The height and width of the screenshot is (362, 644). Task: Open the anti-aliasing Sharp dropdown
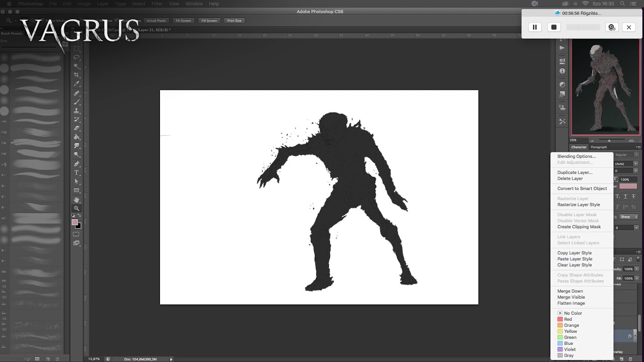[629, 217]
